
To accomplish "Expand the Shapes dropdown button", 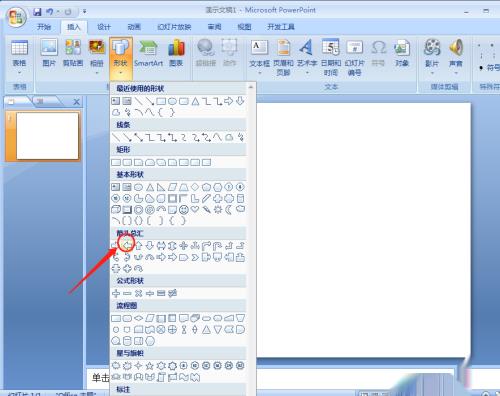I will click(x=120, y=58).
